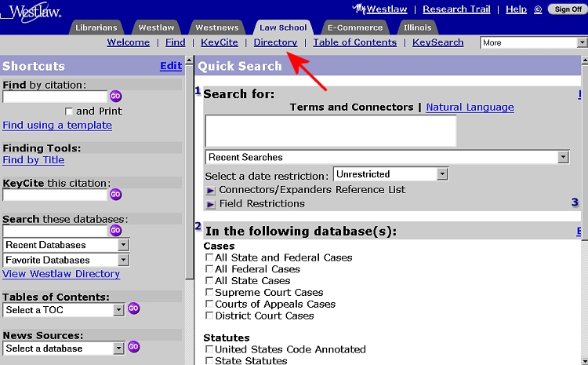This screenshot has height=365, width=588.
Task: Check the All Federal Cases checkbox
Action: tap(209, 269)
